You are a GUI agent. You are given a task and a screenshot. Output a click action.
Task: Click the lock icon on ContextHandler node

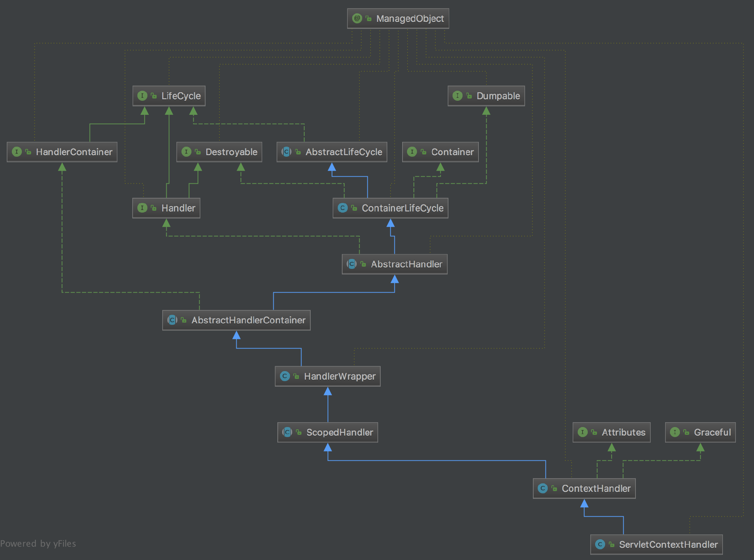[554, 489]
